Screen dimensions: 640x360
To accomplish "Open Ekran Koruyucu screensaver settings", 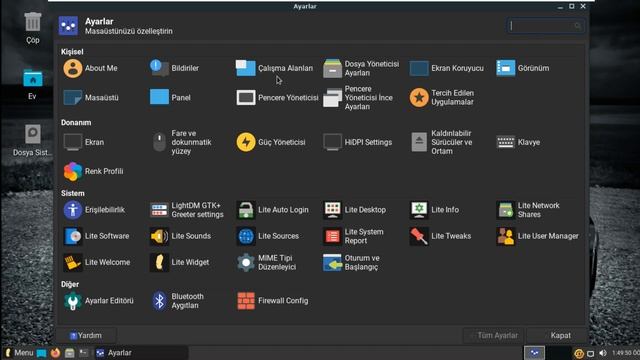I will tap(447, 68).
